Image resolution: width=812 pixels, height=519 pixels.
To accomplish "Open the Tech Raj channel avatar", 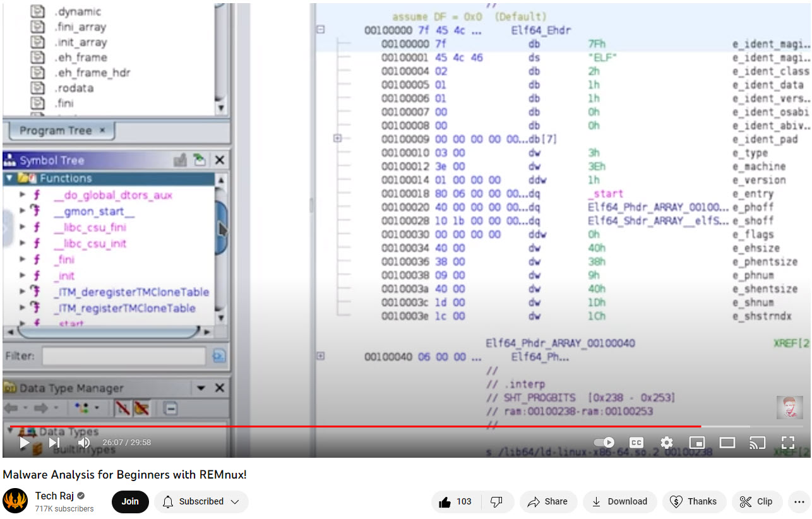I will pos(15,501).
